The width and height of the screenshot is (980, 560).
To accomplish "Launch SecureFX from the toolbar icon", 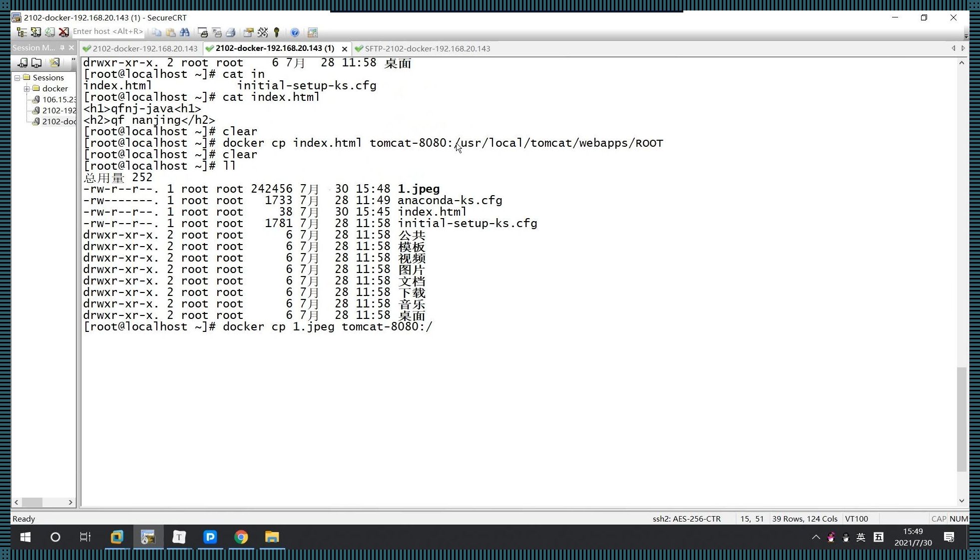I will 313,32.
